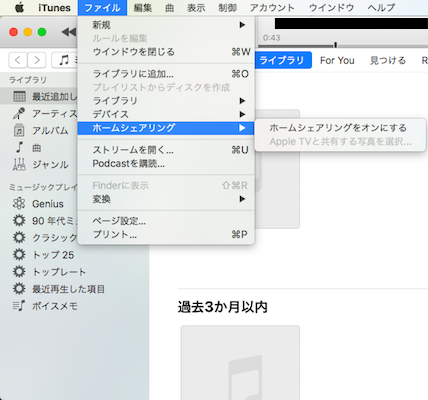Screen dimensions: 428x400
Task: Open the 制御 menu
Action: click(227, 7)
